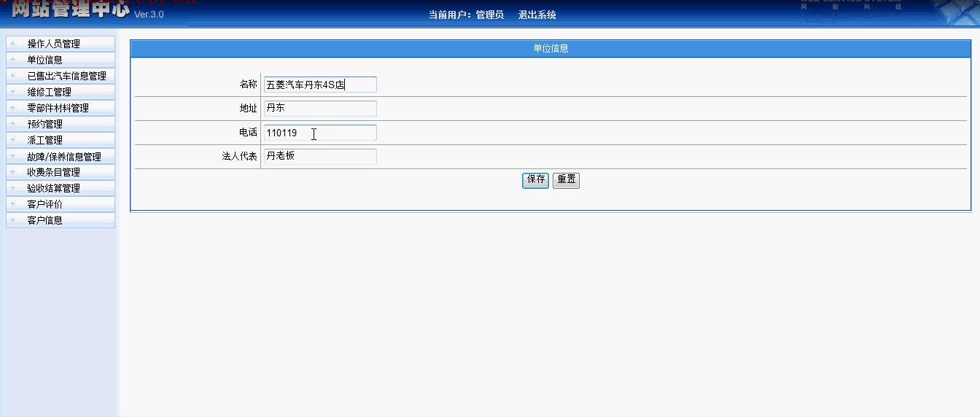Screen dimensions: 980x417
Task: Click the 名称 input field
Action: (x=320, y=85)
